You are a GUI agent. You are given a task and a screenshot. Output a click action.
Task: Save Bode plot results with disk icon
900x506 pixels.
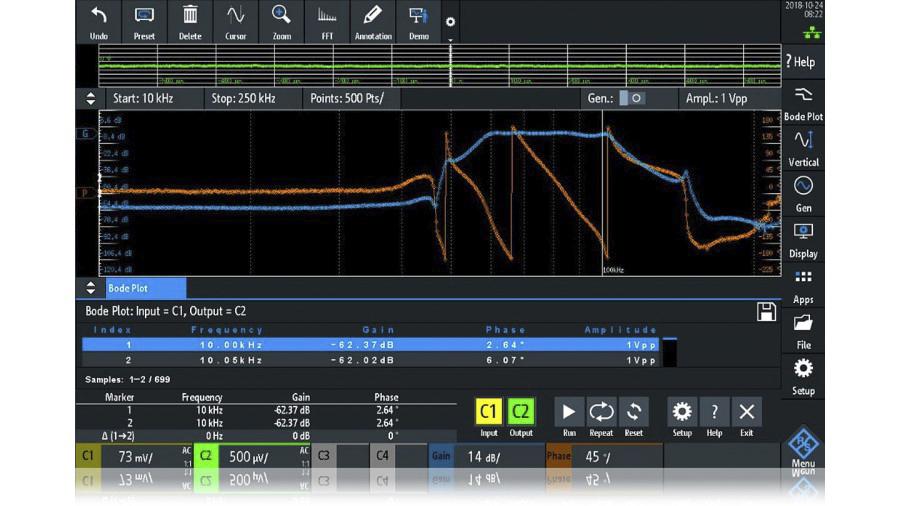pyautogui.click(x=766, y=312)
